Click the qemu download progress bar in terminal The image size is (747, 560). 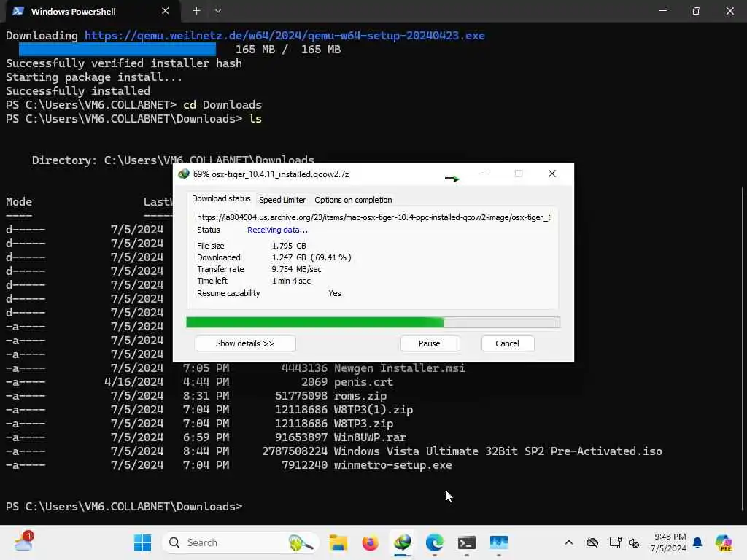[117, 49]
